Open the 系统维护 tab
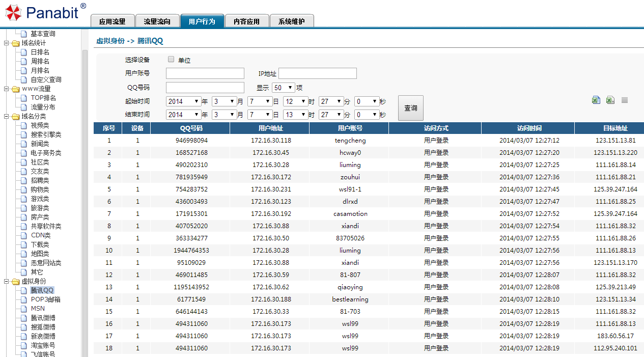644x357 pixels. [292, 21]
